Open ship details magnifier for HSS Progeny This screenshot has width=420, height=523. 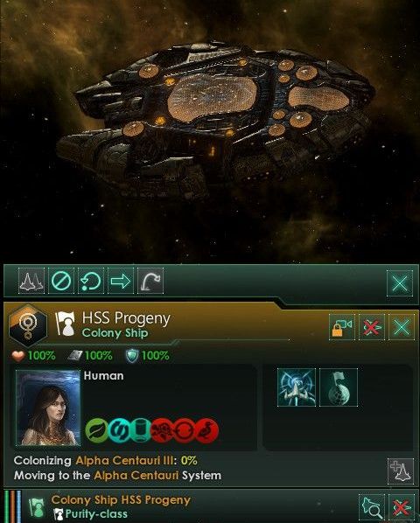372,507
